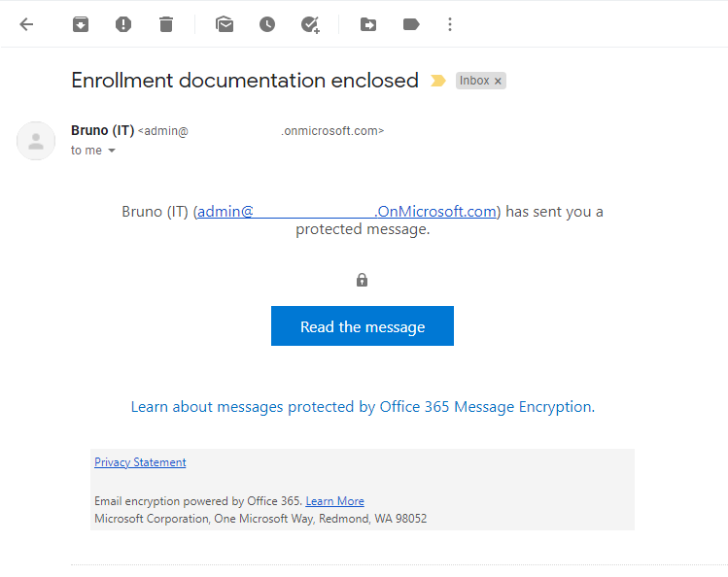Archive this email
The image size is (728, 577).
(x=81, y=24)
